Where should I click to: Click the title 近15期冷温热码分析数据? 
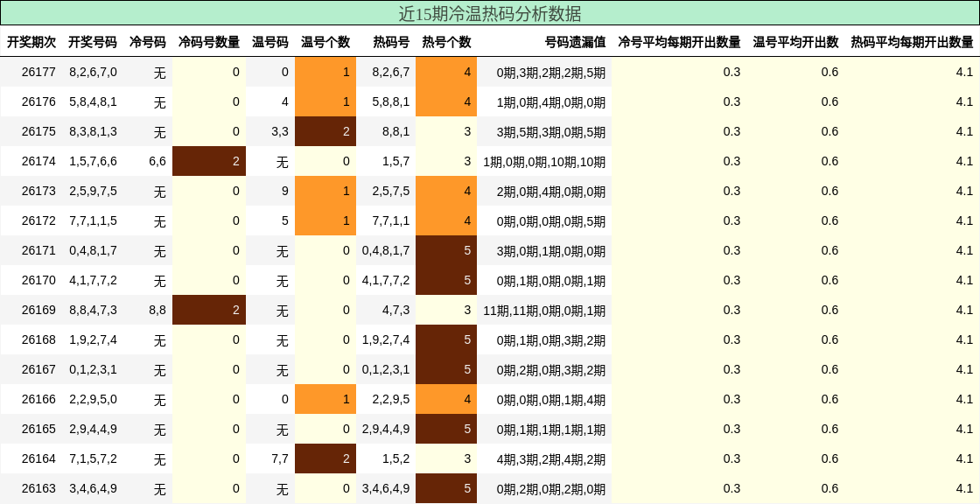click(489, 13)
